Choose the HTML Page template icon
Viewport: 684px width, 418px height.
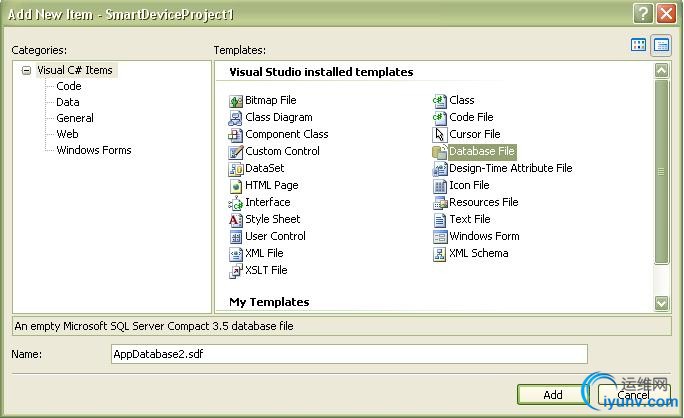(x=236, y=186)
